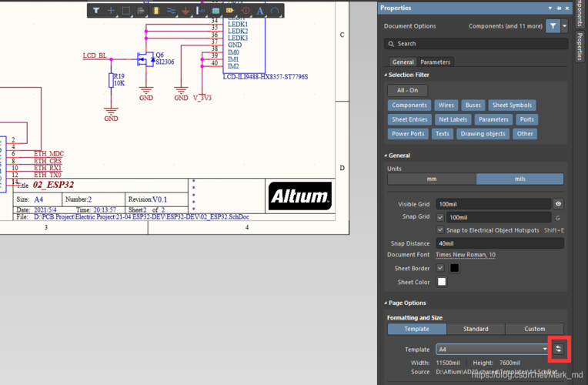Set units to mm
The height and width of the screenshot is (385, 588).
pyautogui.click(x=432, y=179)
